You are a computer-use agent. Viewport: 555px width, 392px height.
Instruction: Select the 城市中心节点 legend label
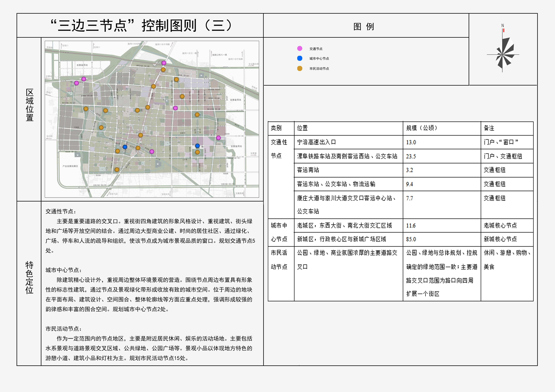tap(319, 59)
